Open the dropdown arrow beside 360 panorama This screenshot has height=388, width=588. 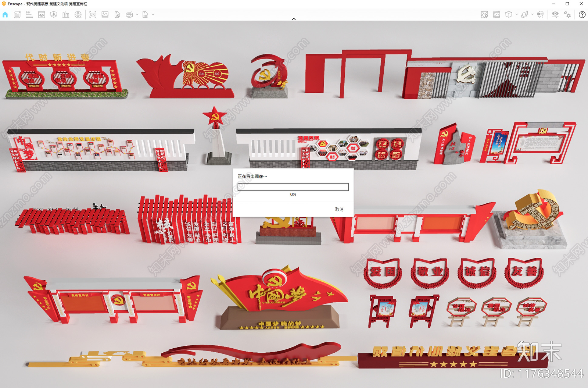click(137, 15)
